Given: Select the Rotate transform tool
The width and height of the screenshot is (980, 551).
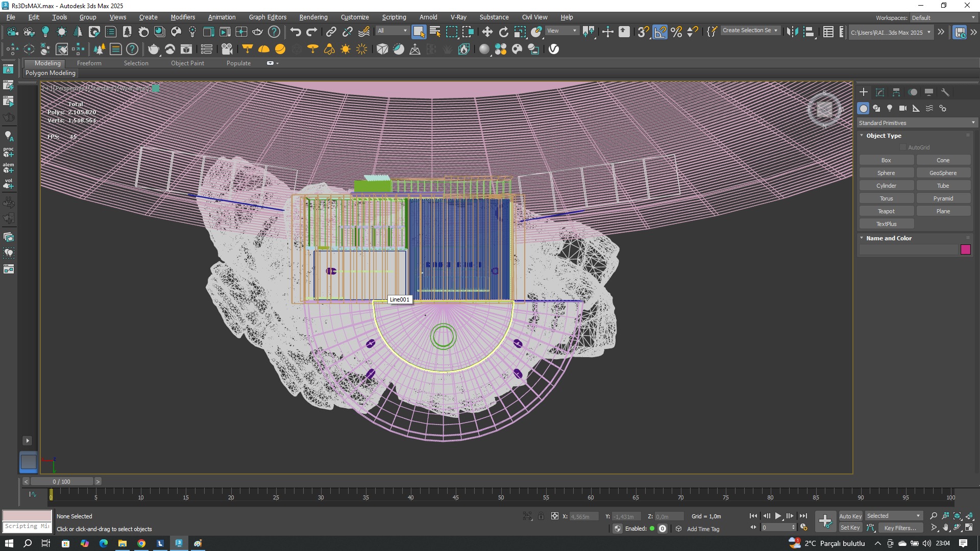Looking at the screenshot, I should coord(503,32).
